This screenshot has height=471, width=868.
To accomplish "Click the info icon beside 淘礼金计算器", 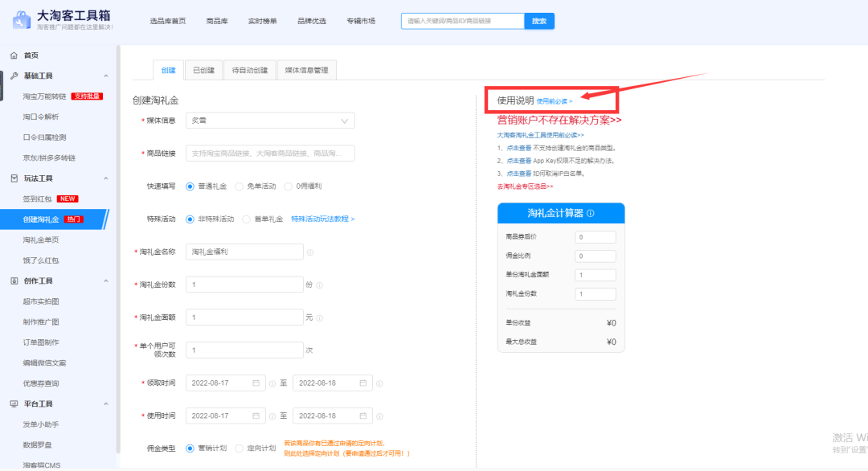I will [x=591, y=213].
